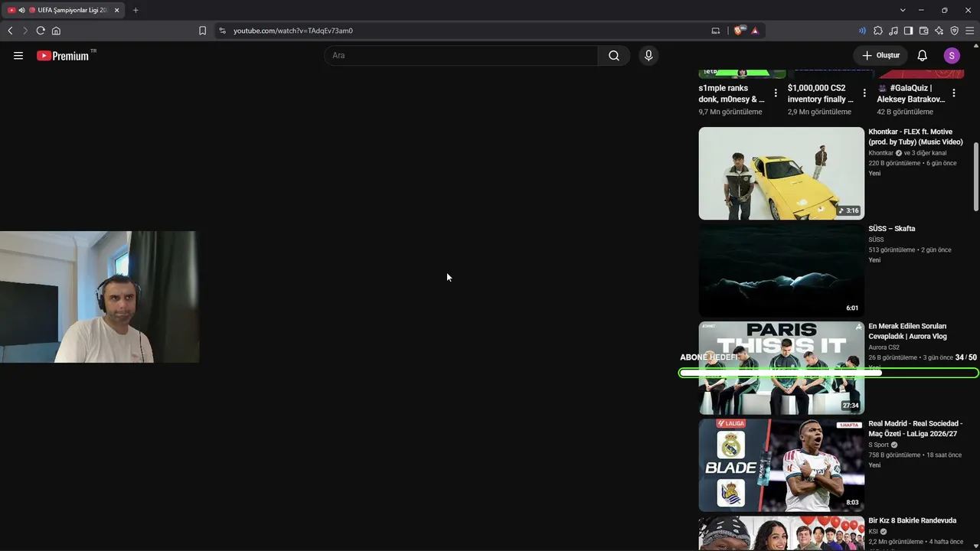Click the 8:03 duration badge
This screenshot has height=551, width=980.
[x=852, y=503]
